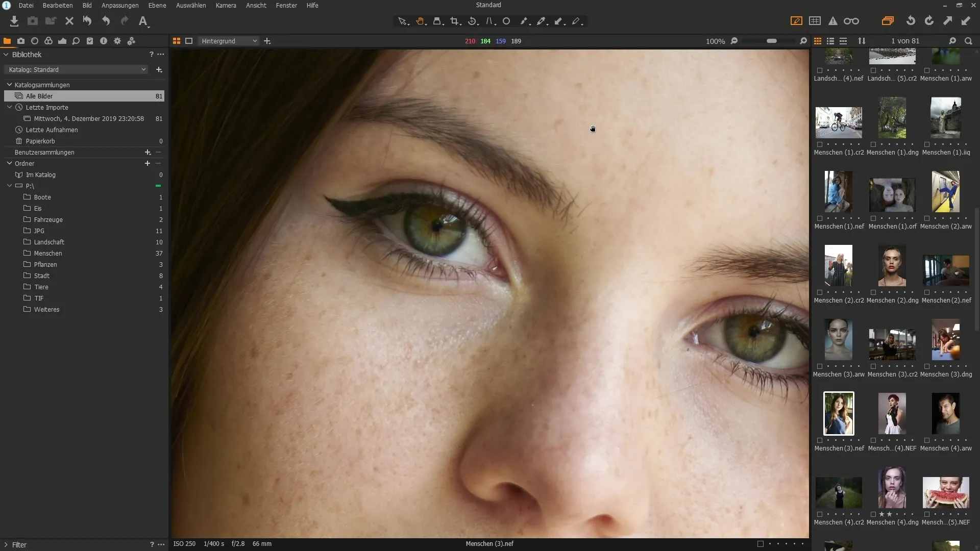
Task: Open the Metadata tool tab info icon
Action: coord(104,41)
